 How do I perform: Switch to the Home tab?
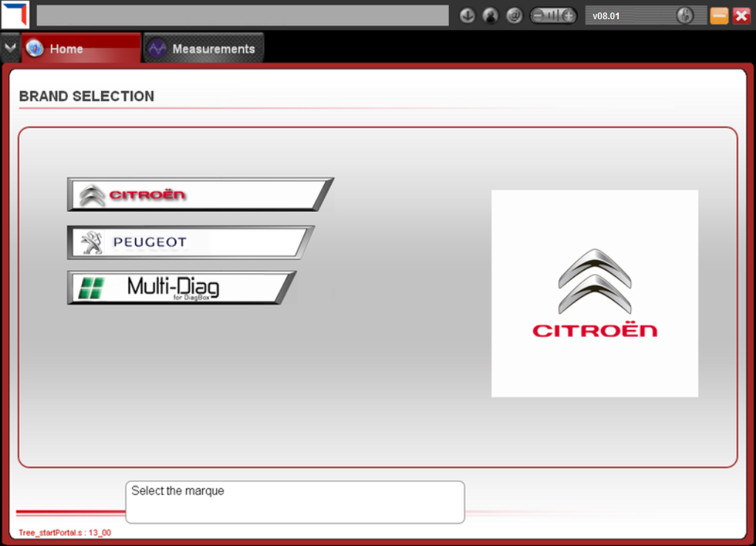81,48
